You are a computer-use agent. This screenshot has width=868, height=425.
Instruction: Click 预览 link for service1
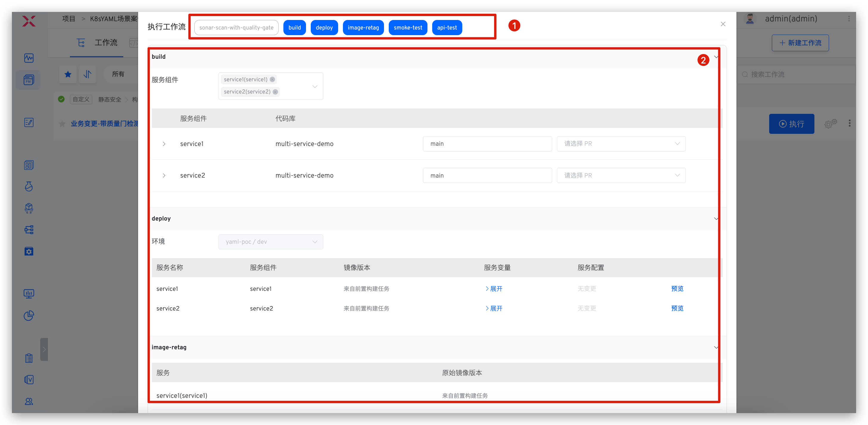pyautogui.click(x=677, y=289)
